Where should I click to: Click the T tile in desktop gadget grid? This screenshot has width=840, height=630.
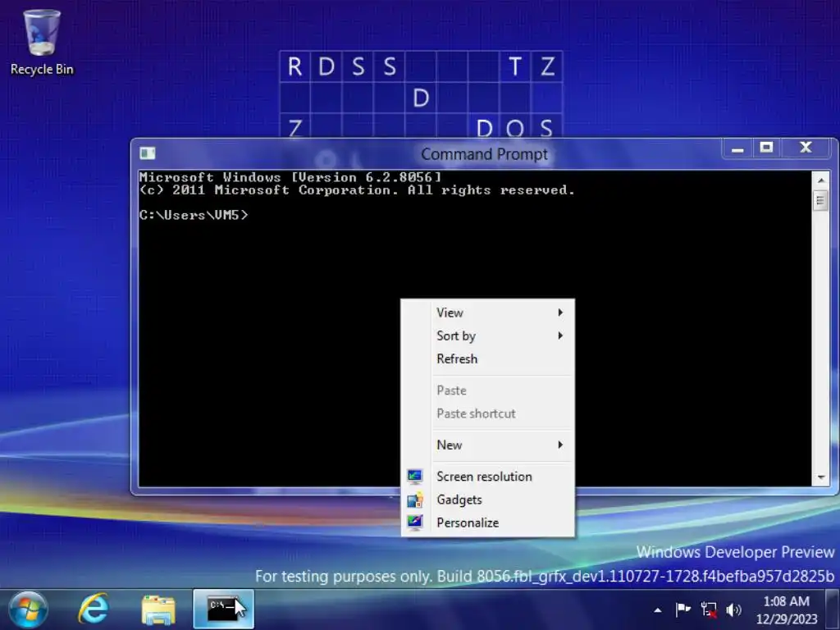(x=515, y=66)
